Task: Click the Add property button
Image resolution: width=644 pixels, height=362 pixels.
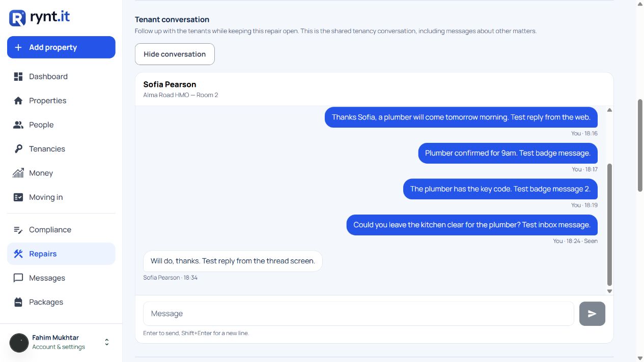Action: pyautogui.click(x=61, y=47)
